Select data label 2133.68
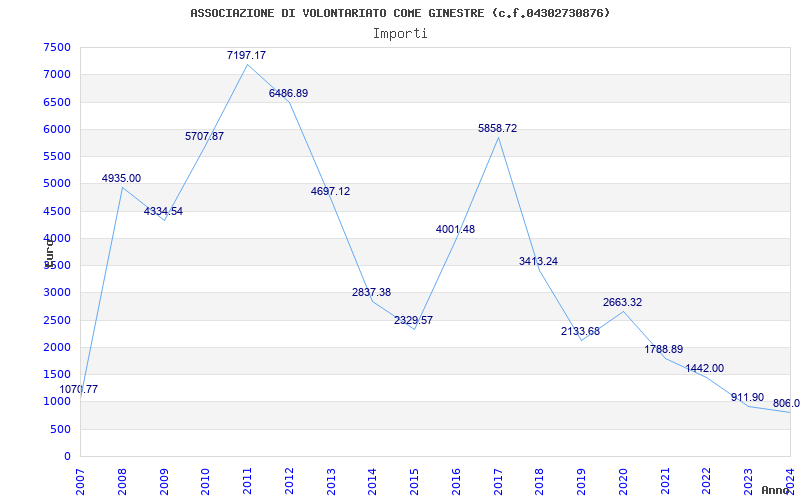 pos(581,331)
